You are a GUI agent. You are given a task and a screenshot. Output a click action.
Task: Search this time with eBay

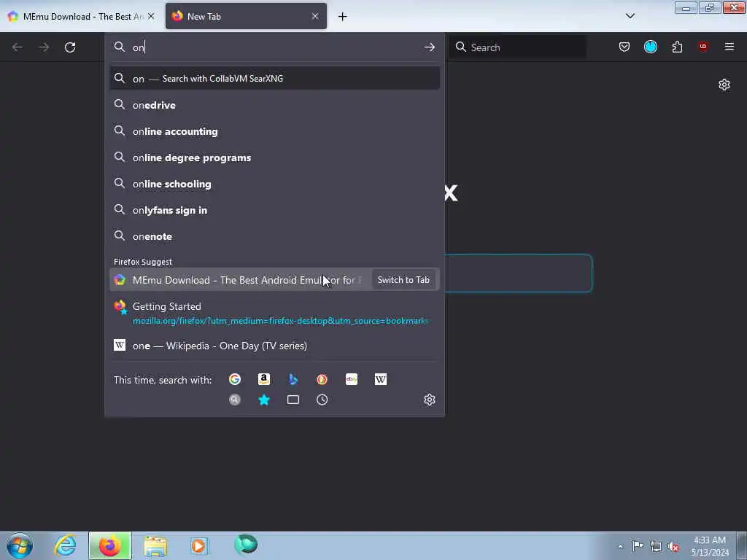pos(351,379)
